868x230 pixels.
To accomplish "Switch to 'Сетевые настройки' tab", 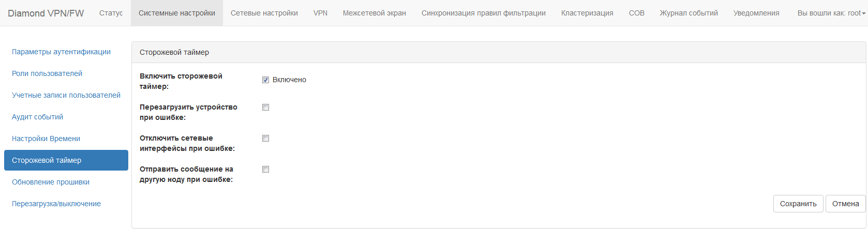I will (264, 13).
